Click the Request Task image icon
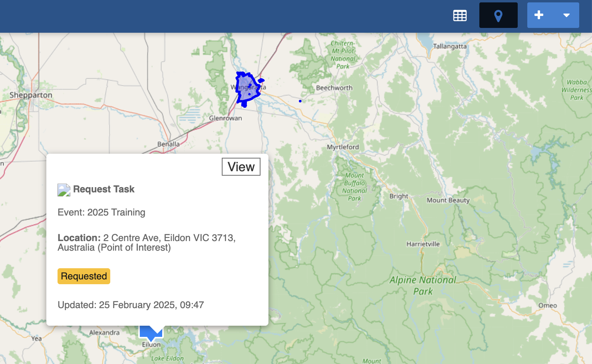 (64, 190)
